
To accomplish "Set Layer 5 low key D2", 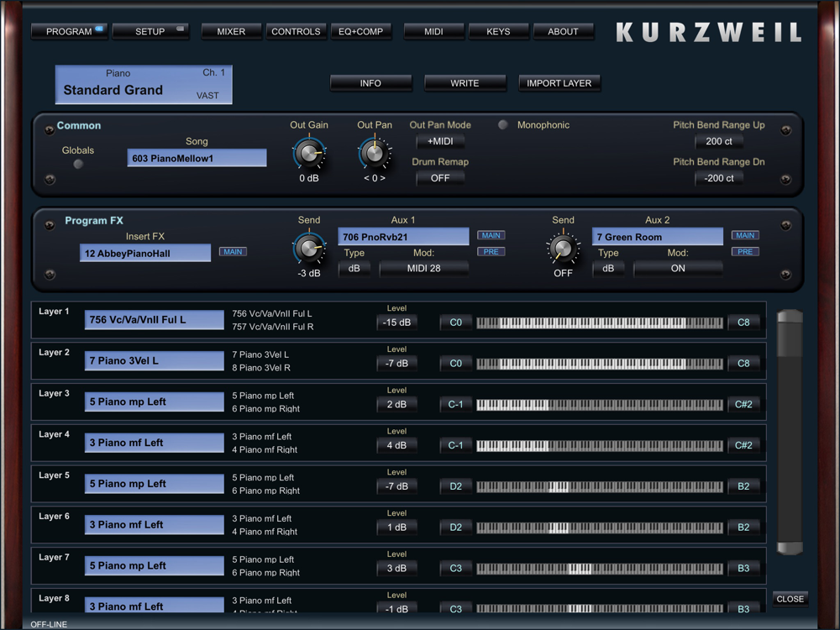I will pos(455,486).
